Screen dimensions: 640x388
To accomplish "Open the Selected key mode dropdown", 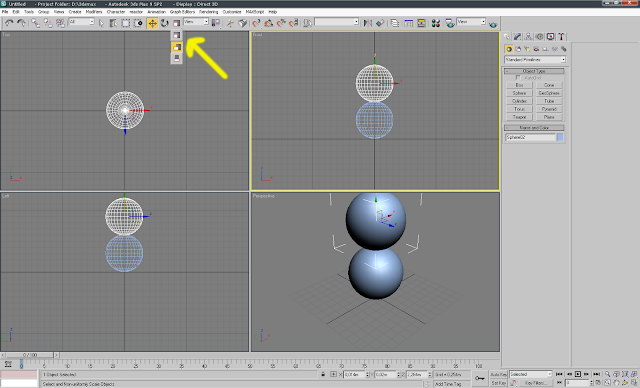I will click(x=530, y=374).
